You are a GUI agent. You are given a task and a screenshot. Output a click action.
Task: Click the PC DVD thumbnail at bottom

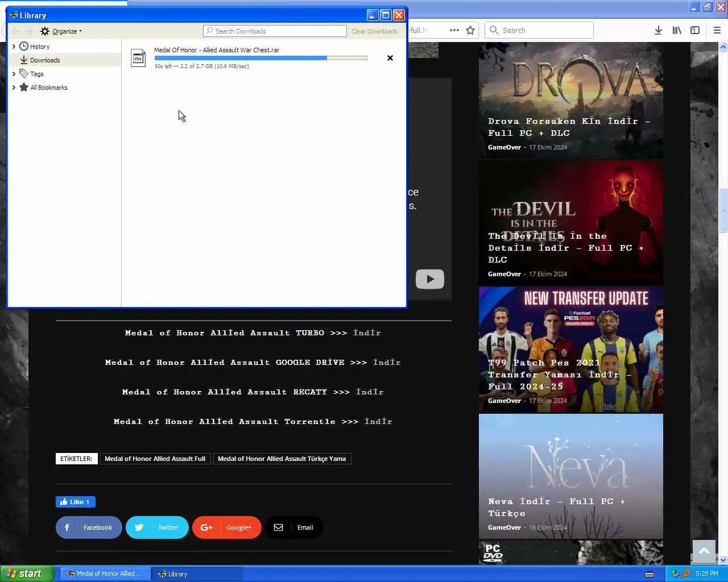point(571,552)
